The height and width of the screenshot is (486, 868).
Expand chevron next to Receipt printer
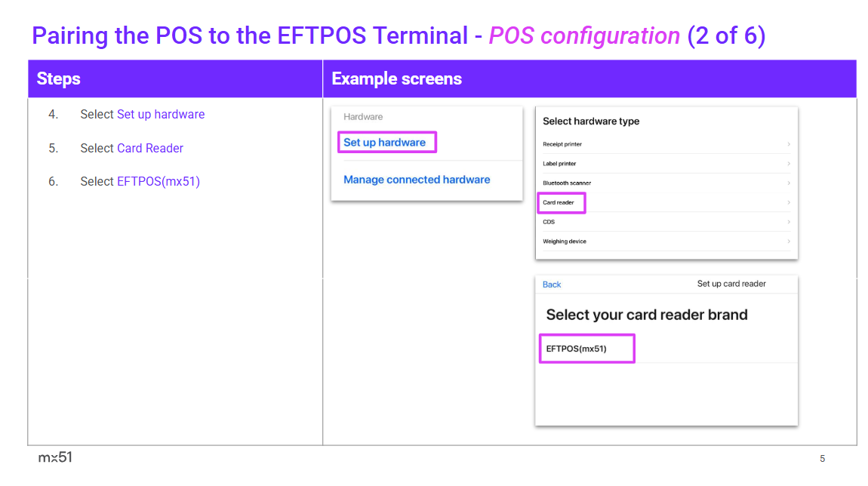click(789, 144)
